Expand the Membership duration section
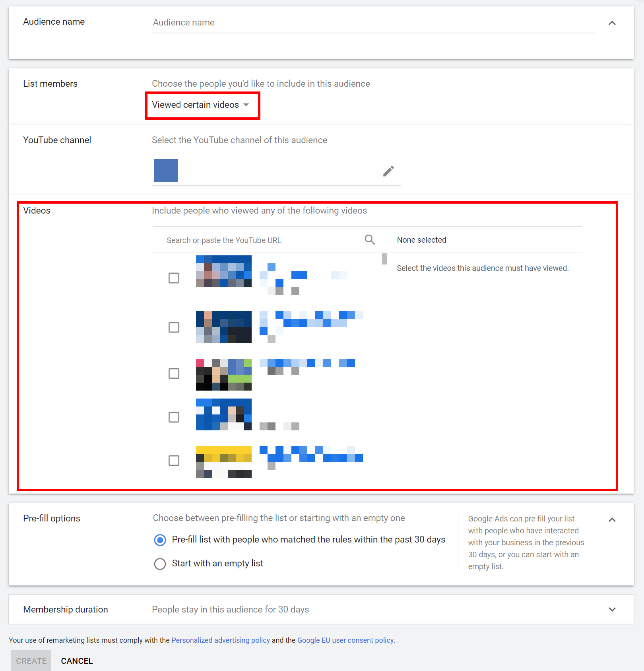This screenshot has height=671, width=644. click(x=612, y=609)
